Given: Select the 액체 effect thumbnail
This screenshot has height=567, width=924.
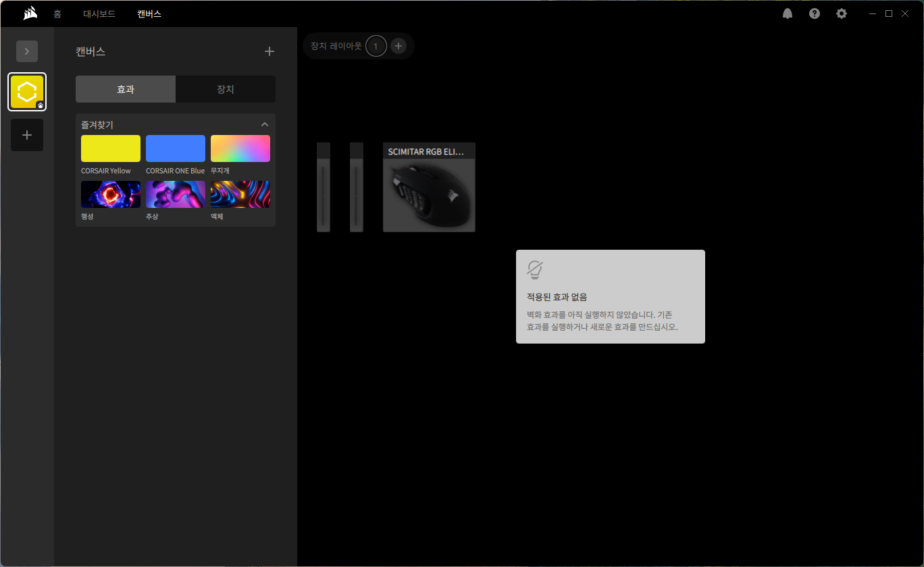Looking at the screenshot, I should pyautogui.click(x=240, y=194).
